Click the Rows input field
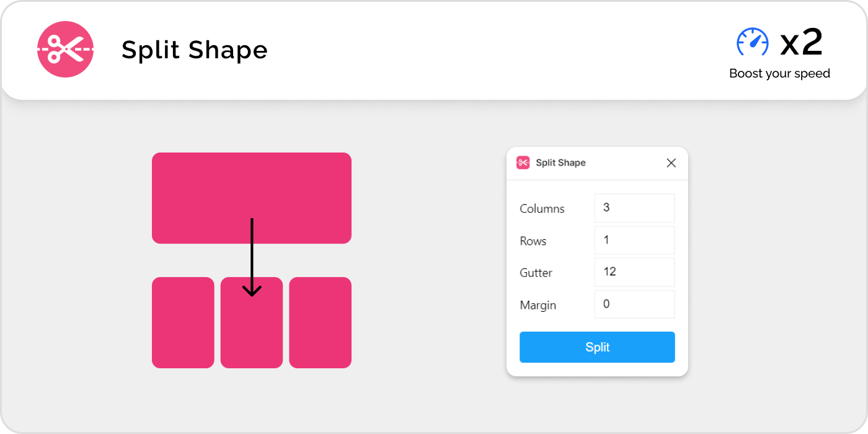The width and height of the screenshot is (868, 434). tap(634, 240)
